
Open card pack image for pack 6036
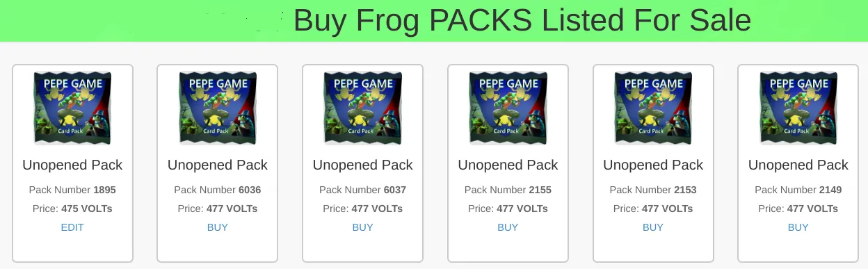218,108
